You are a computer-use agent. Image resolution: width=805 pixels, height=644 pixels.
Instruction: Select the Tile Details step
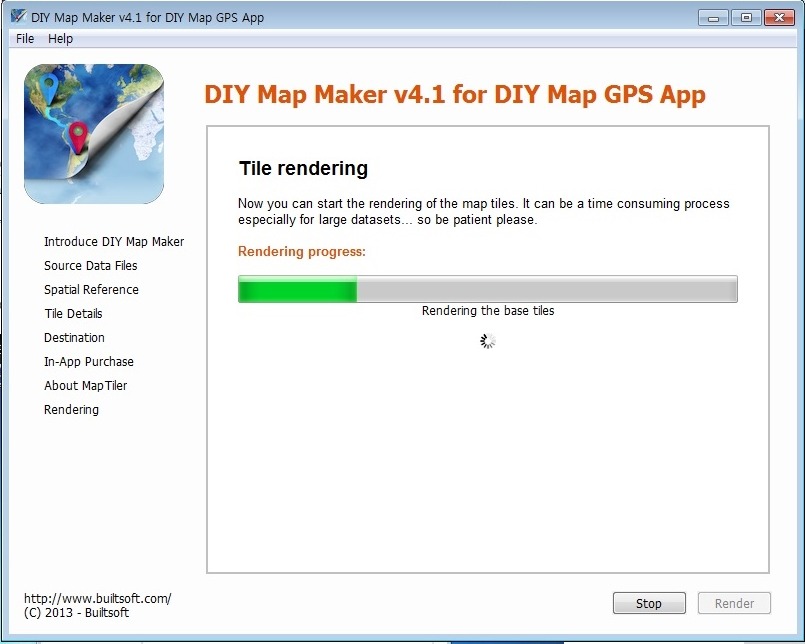click(73, 314)
